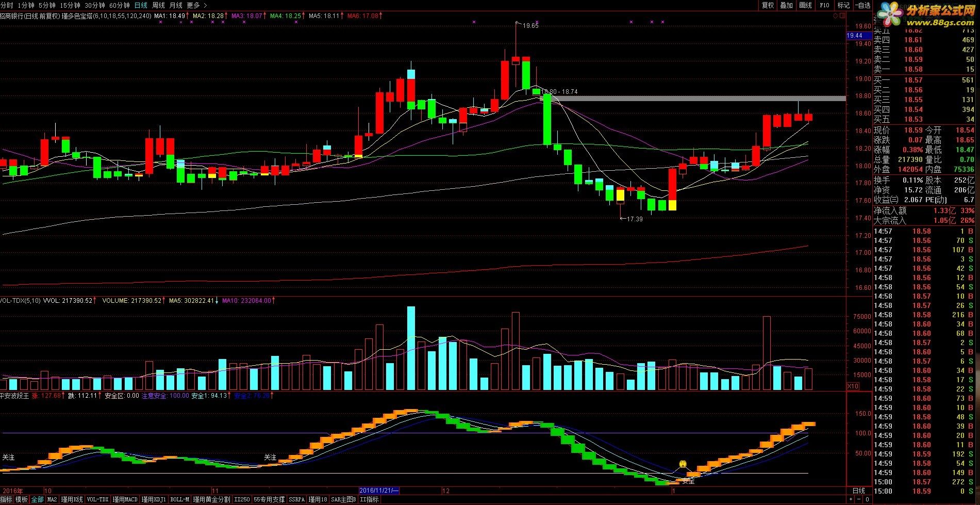Screen dimensions: 980x505
Task: Open the 模板 template tab
Action: (22, 499)
